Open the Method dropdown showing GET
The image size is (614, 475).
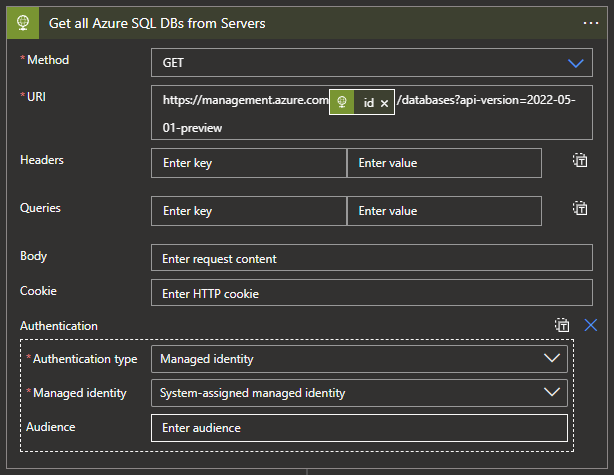372,63
